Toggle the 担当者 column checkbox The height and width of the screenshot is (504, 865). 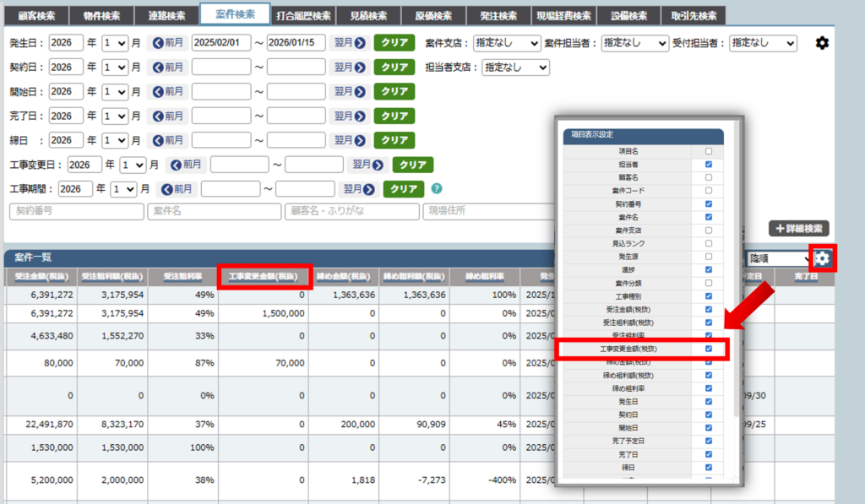coord(708,165)
